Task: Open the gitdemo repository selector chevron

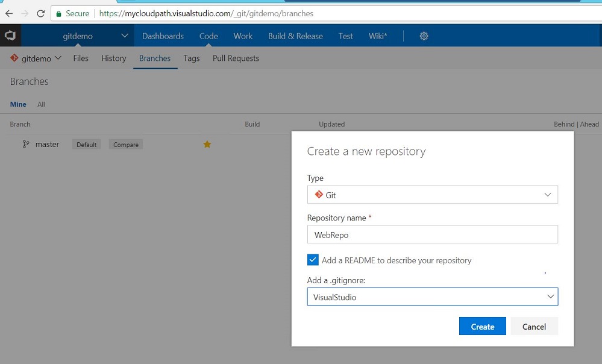Action: click(x=58, y=58)
